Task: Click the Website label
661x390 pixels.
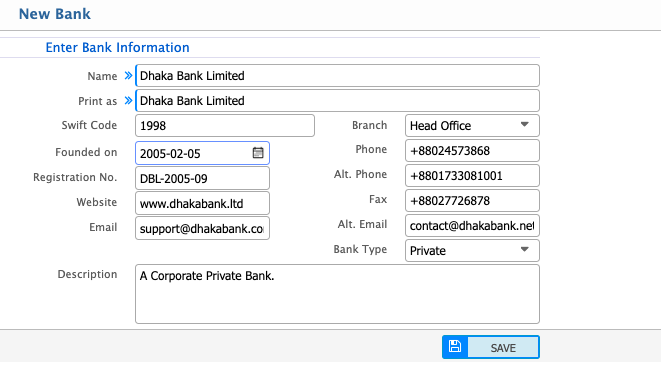Action: click(97, 202)
